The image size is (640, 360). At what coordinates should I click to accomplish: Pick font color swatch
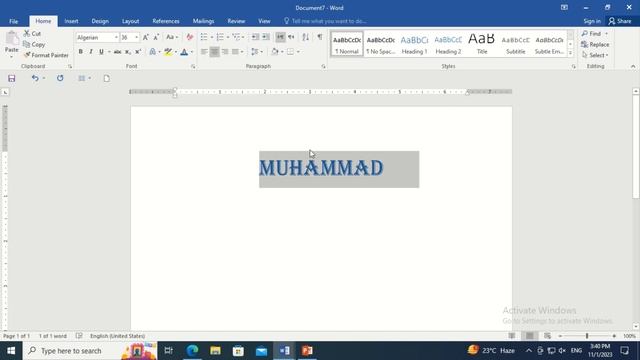coord(184,52)
